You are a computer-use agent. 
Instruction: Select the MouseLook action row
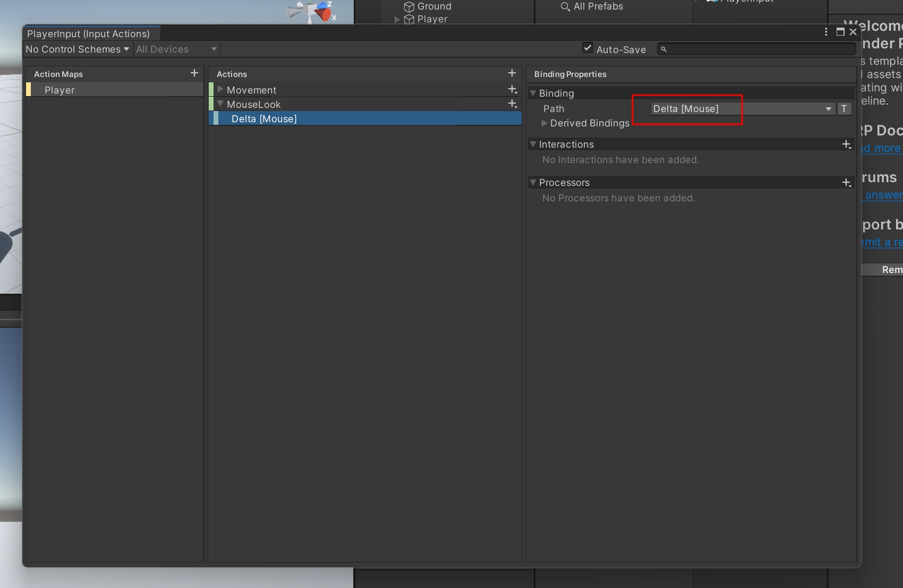click(365, 104)
